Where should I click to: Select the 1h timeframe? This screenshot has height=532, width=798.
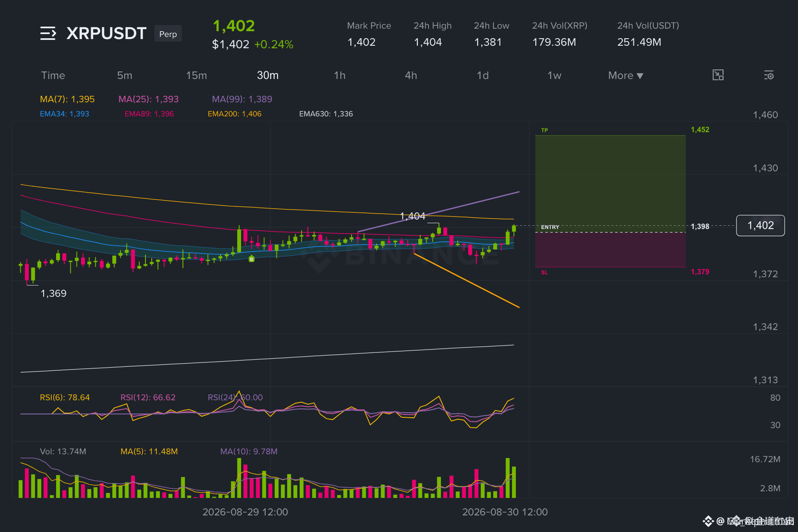pyautogui.click(x=340, y=76)
